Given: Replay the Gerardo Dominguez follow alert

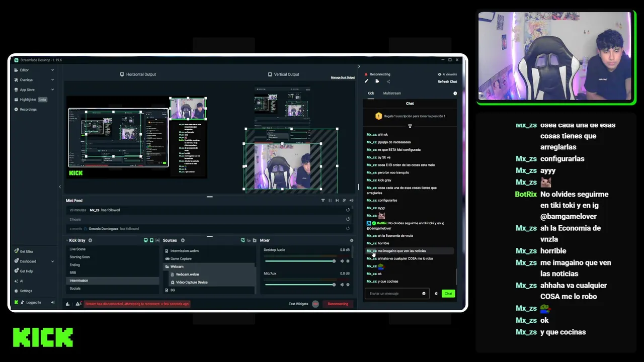Looking at the screenshot, I should pyautogui.click(x=348, y=229).
